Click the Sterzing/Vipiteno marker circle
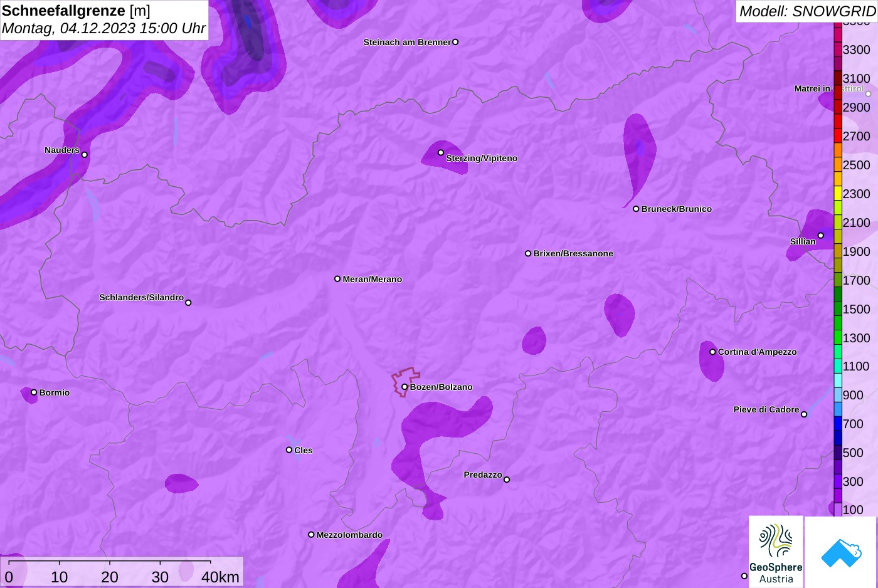 click(x=441, y=152)
